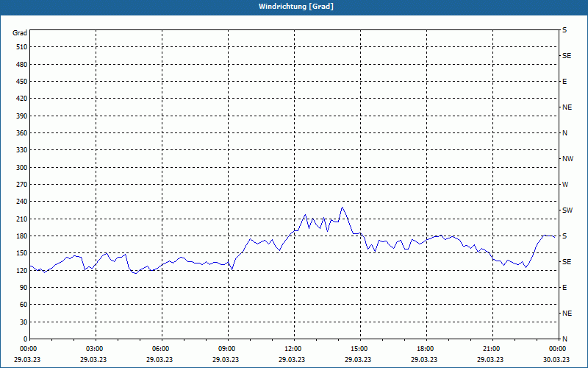Screen dimensions: 588x368
Task: Click the 09:00 time label on x-axis
Action: point(228,349)
